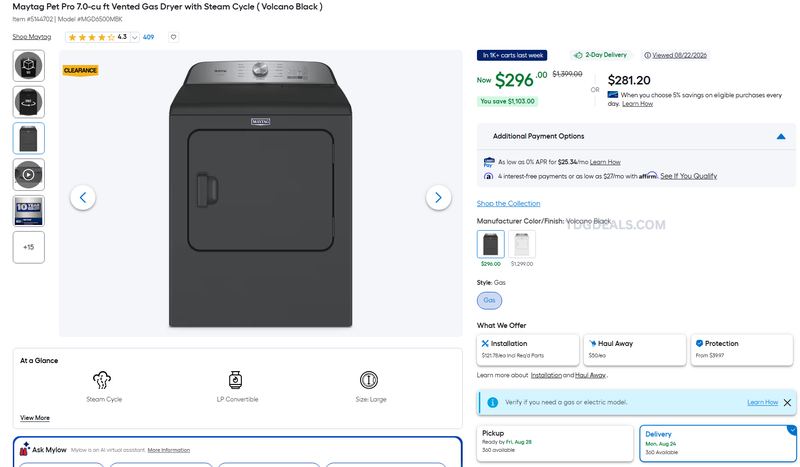Image resolution: width=800 pixels, height=467 pixels.
Task: Select the Steam Cycle feature icon
Action: tap(102, 380)
